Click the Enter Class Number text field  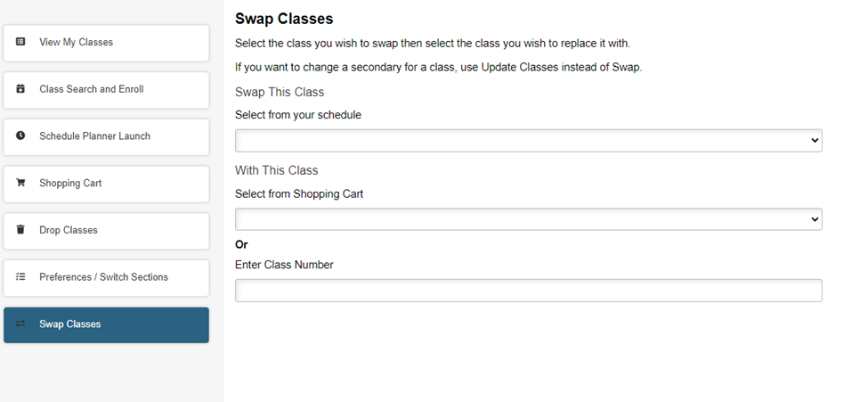[x=527, y=291]
